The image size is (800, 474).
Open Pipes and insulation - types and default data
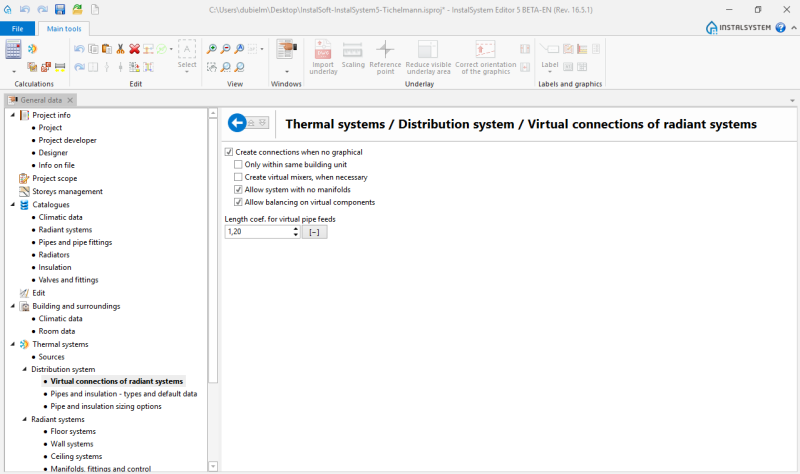[123, 393]
